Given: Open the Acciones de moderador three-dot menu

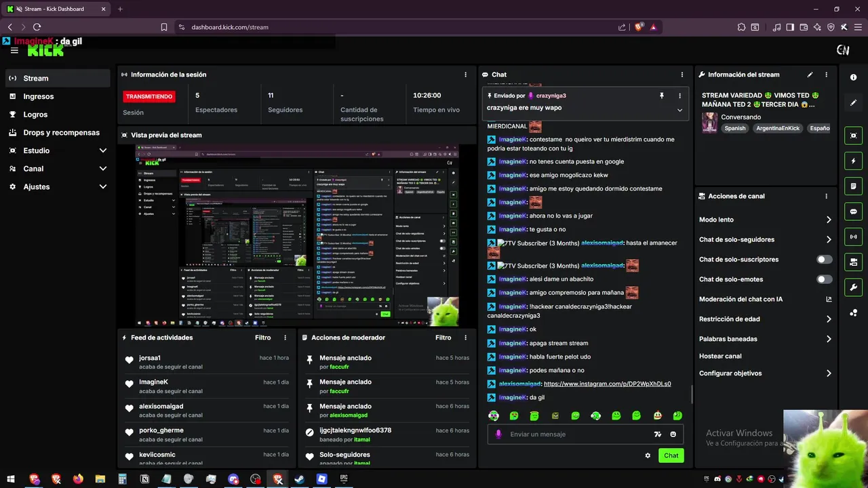Looking at the screenshot, I should click(x=465, y=338).
